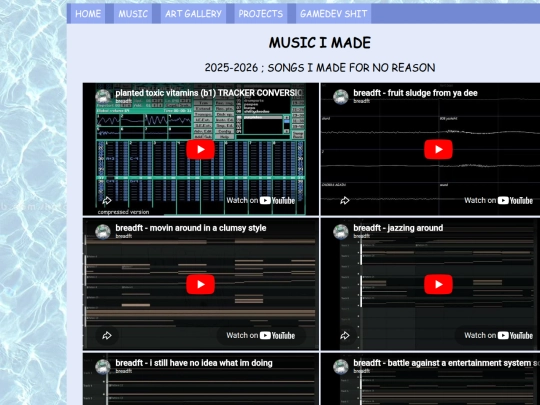Share movin around in a clumsy style video
The image size is (540, 405).
click(x=107, y=335)
